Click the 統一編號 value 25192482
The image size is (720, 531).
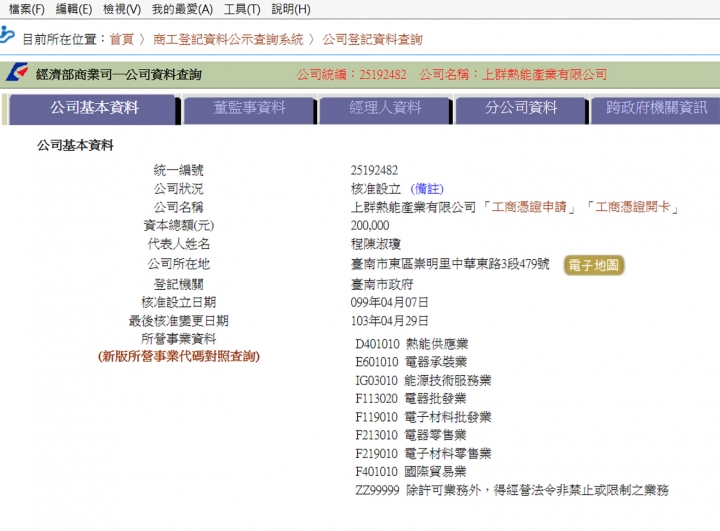(x=374, y=170)
